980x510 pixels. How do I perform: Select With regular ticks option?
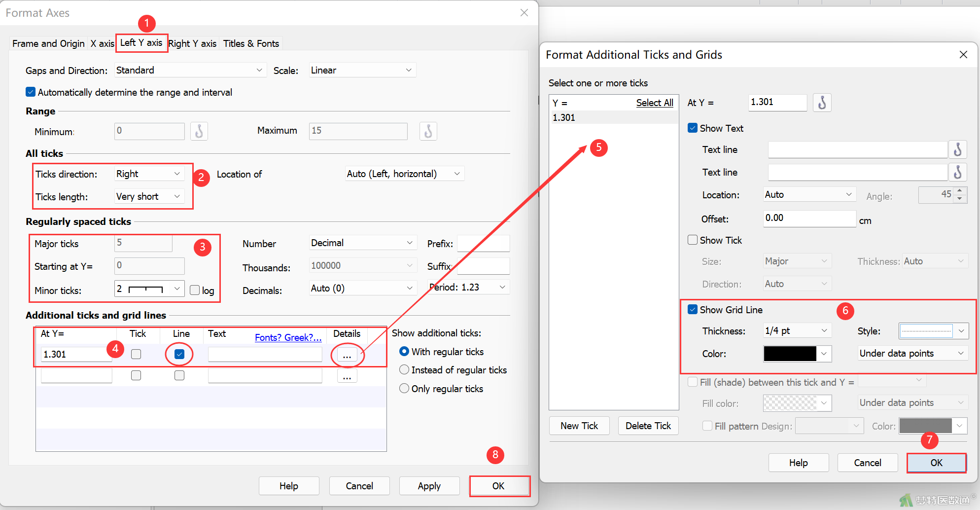pyautogui.click(x=404, y=351)
